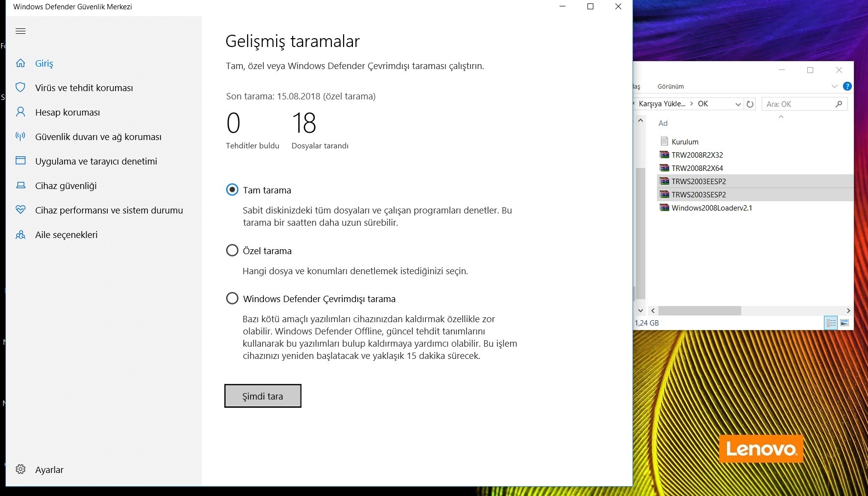868x496 pixels.
Task: Click the Aile seçenekleri family icon
Action: coord(21,235)
